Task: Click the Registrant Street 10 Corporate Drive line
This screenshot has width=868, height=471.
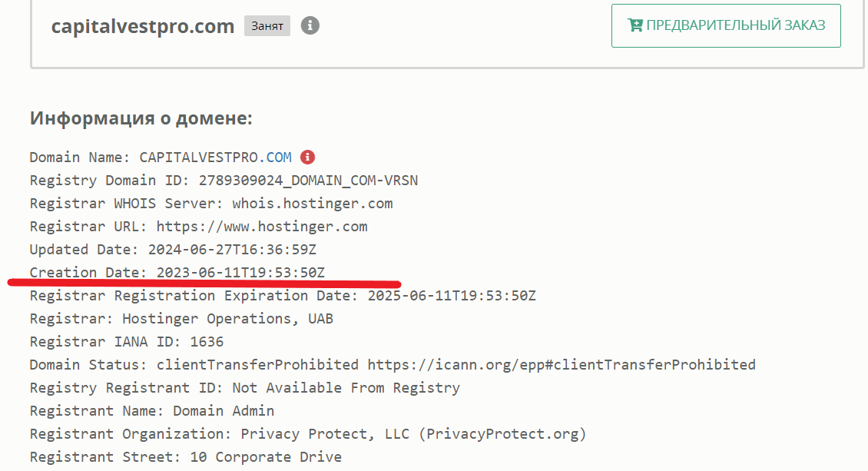Action: [185, 457]
